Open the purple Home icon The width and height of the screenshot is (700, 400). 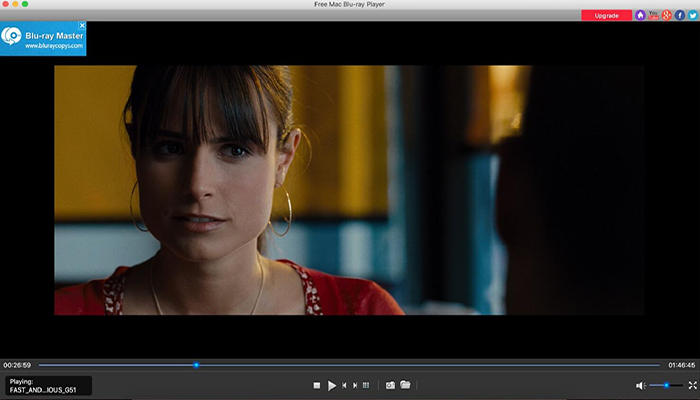tap(640, 15)
